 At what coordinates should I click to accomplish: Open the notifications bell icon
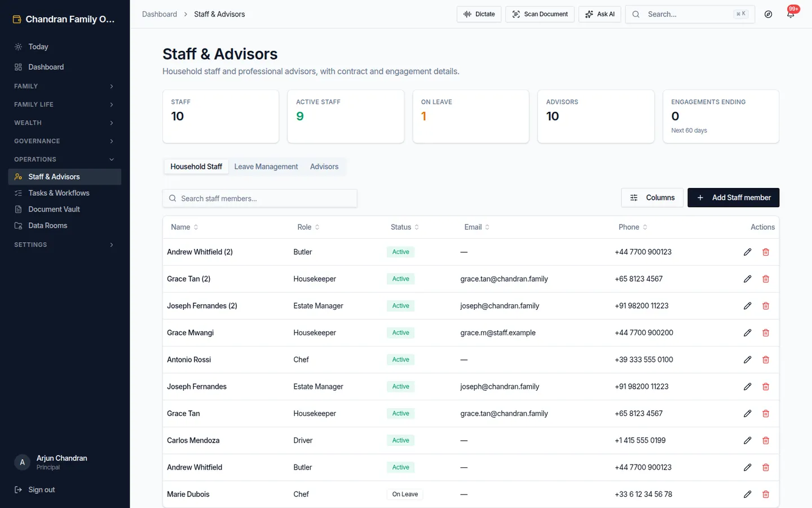click(791, 14)
